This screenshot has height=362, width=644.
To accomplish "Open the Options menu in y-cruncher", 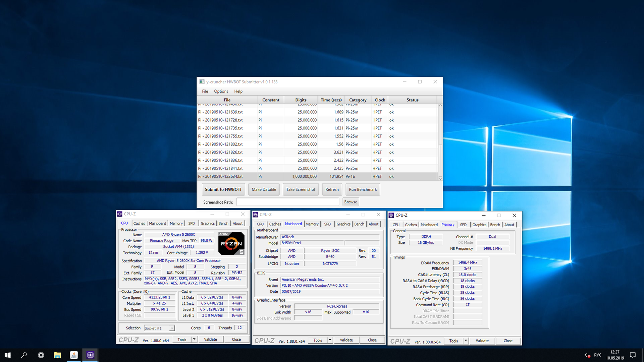I will (x=221, y=91).
